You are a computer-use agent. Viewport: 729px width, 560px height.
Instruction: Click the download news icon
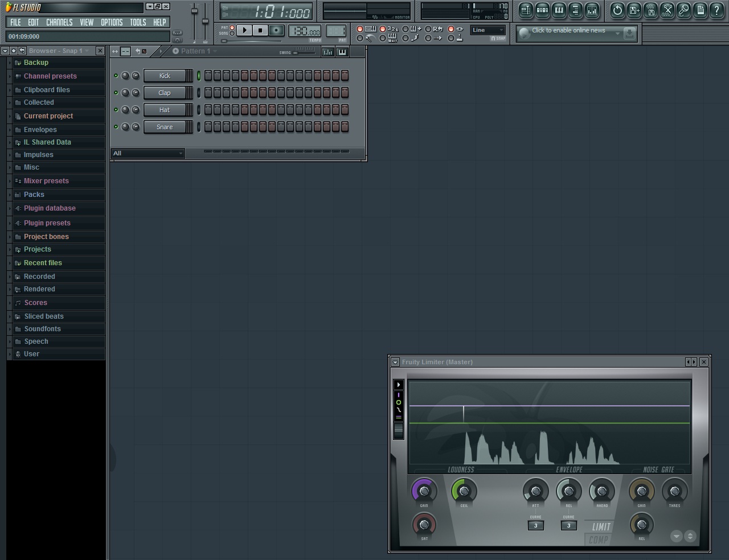click(629, 33)
